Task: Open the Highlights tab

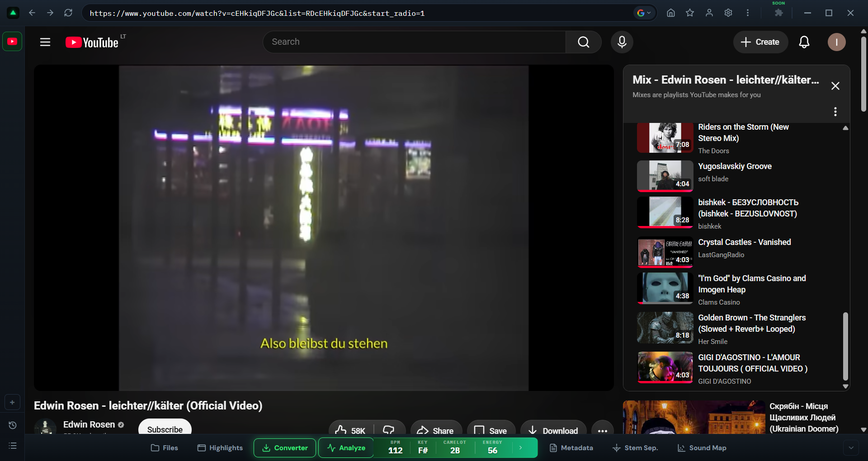Action: 220,448
